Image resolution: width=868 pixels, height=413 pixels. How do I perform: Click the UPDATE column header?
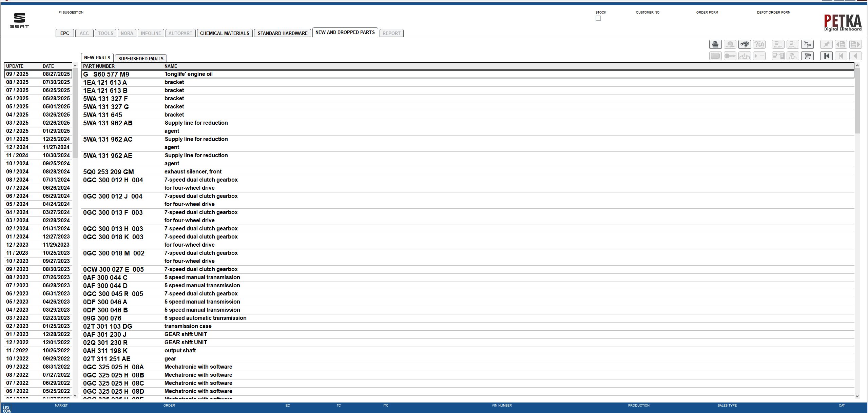(14, 66)
